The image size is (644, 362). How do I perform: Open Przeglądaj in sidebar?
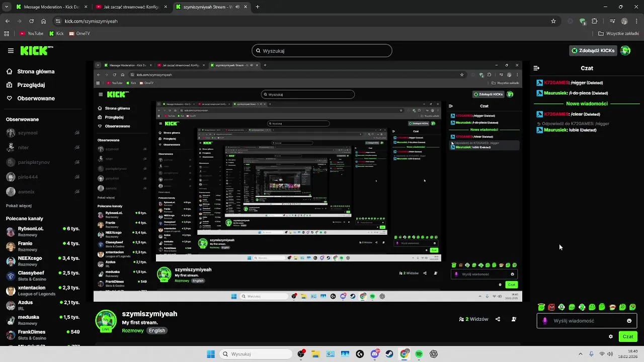(x=26, y=85)
